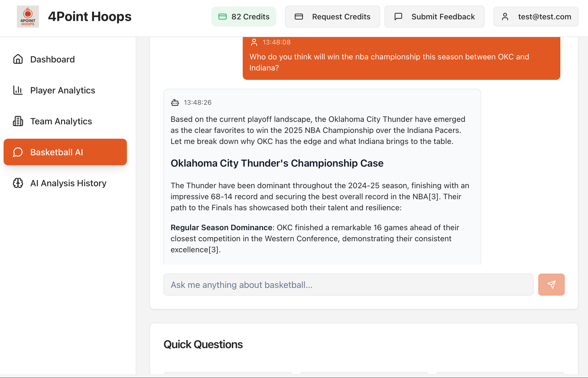588x378 pixels.
Task: Open the Dashboard page
Action: point(53,59)
